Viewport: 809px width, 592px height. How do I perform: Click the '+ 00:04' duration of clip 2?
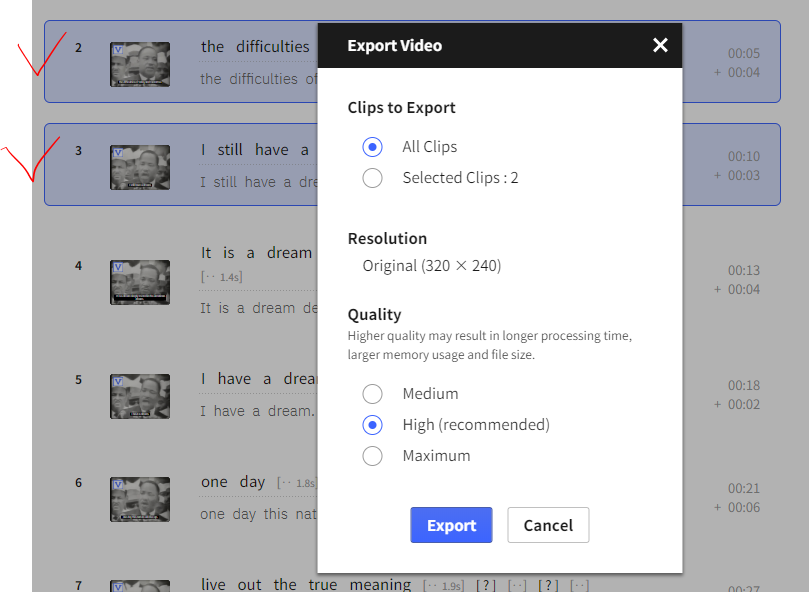[737, 72]
